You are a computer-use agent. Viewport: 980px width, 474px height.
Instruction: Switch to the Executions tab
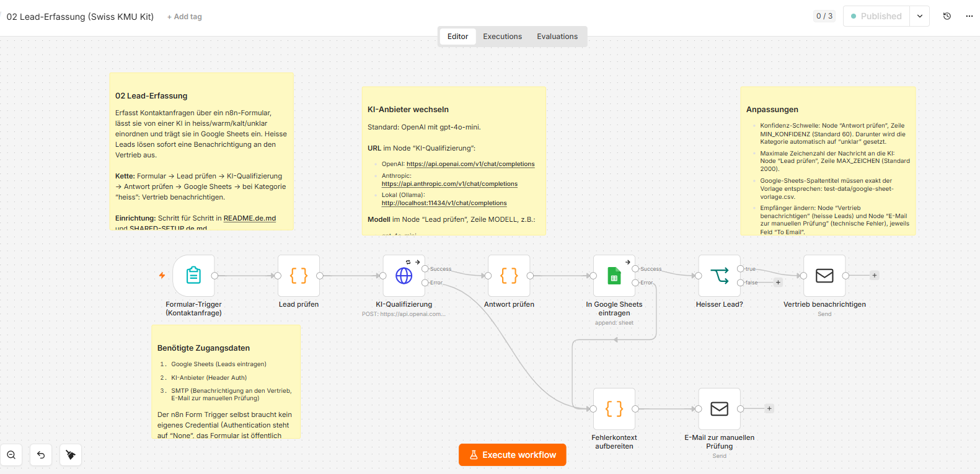point(503,37)
